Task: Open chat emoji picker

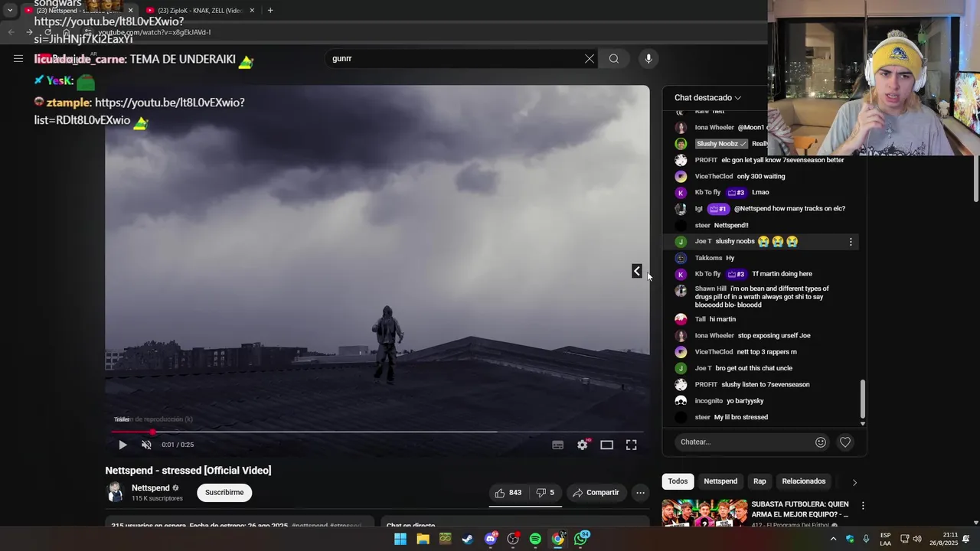Action: click(x=821, y=442)
